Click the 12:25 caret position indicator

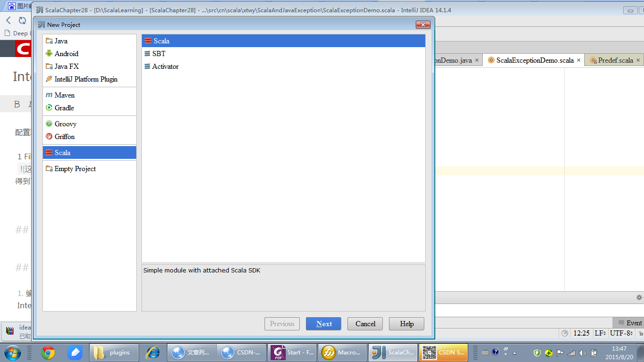click(581, 333)
